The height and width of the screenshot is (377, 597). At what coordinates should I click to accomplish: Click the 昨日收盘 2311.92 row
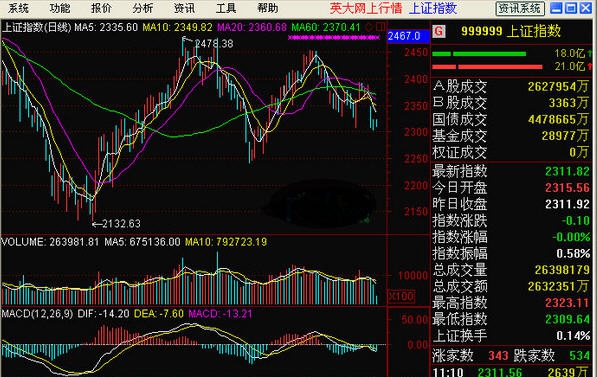(x=511, y=204)
